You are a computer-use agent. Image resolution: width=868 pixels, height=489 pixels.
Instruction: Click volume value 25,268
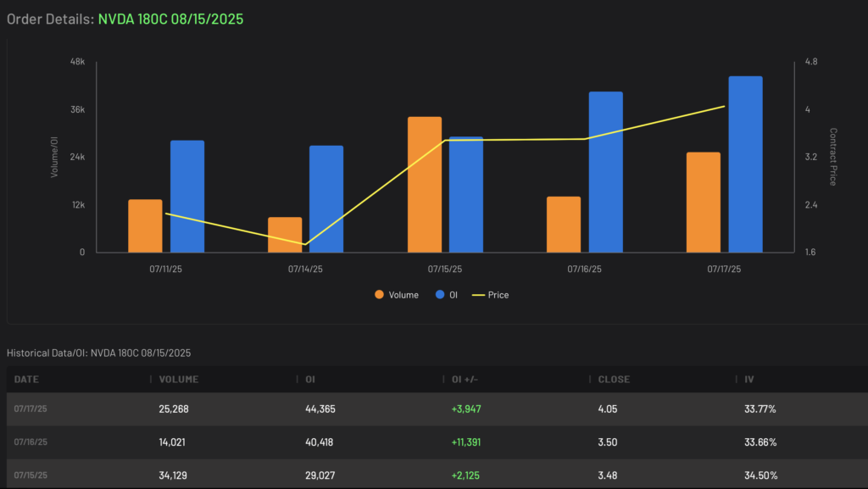(174, 408)
